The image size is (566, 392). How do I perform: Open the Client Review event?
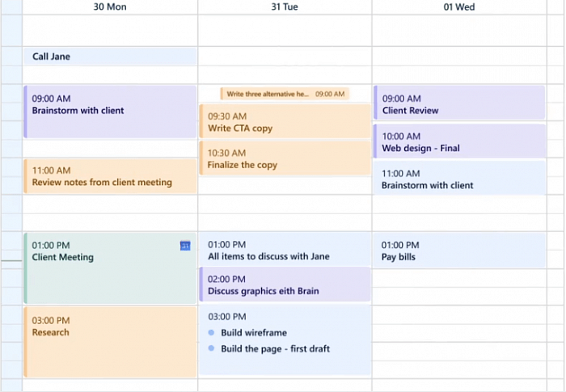click(x=459, y=104)
